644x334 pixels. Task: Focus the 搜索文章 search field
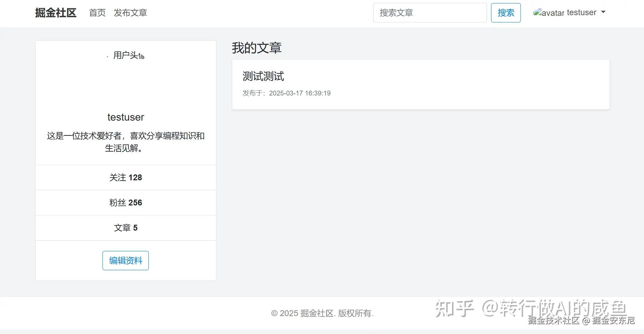point(430,13)
